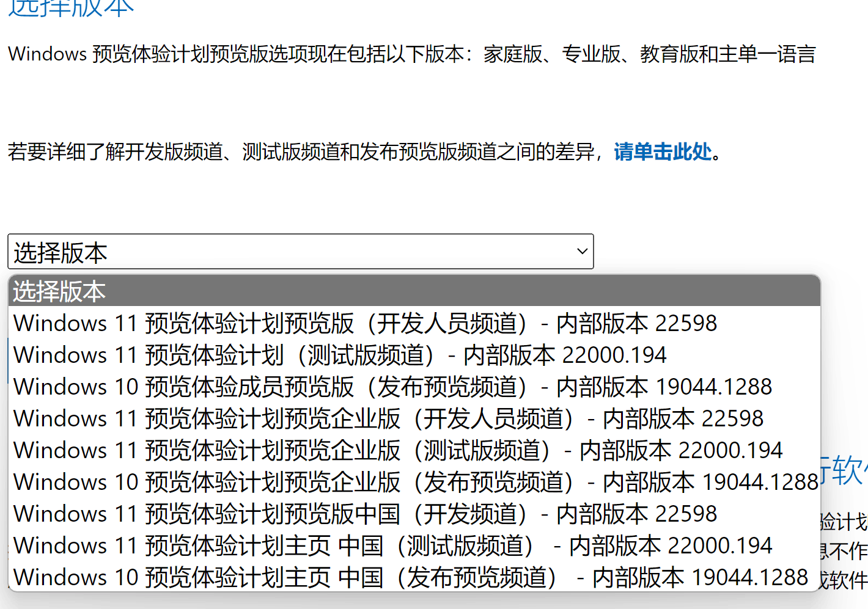Image resolution: width=868 pixels, height=609 pixels.
Task: Choose Windows 11 预览体验计划预览版 (开发人员频道) 22598
Action: click(x=414, y=323)
